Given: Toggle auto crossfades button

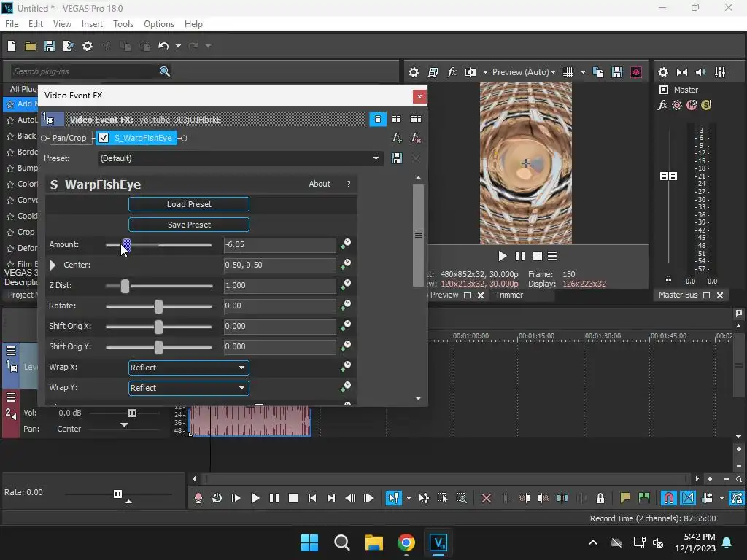Looking at the screenshot, I should click(x=688, y=498).
